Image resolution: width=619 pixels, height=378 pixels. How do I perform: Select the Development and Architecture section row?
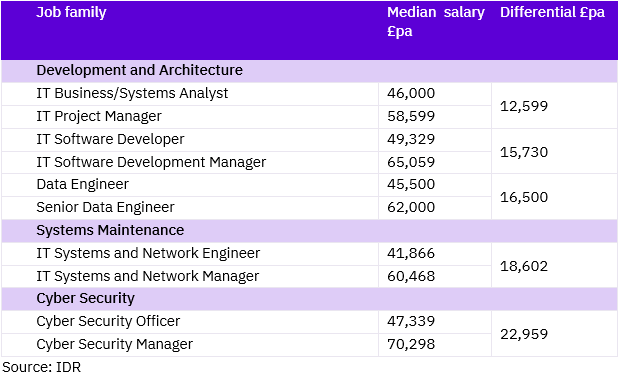click(310, 71)
